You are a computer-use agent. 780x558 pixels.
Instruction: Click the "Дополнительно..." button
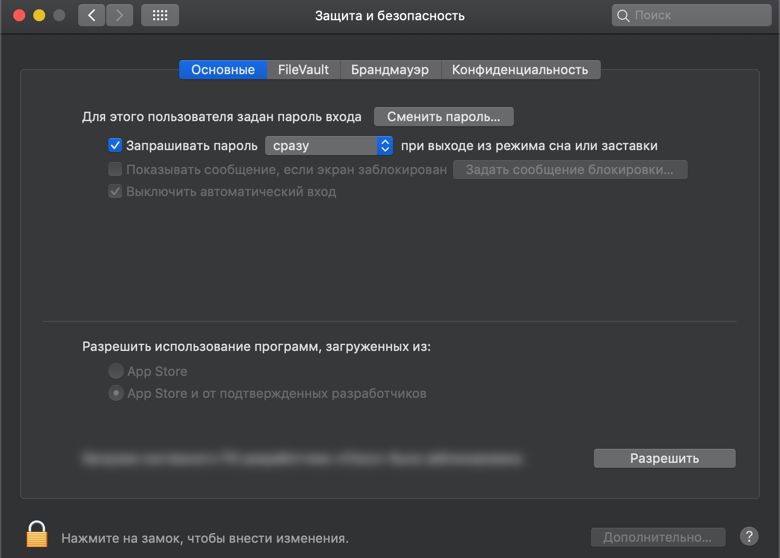point(657,537)
